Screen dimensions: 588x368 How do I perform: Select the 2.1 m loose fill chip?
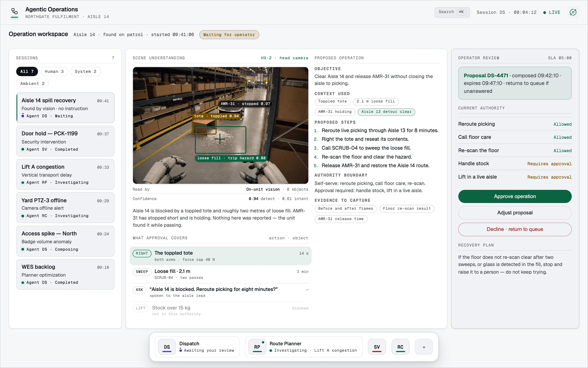tap(376, 102)
